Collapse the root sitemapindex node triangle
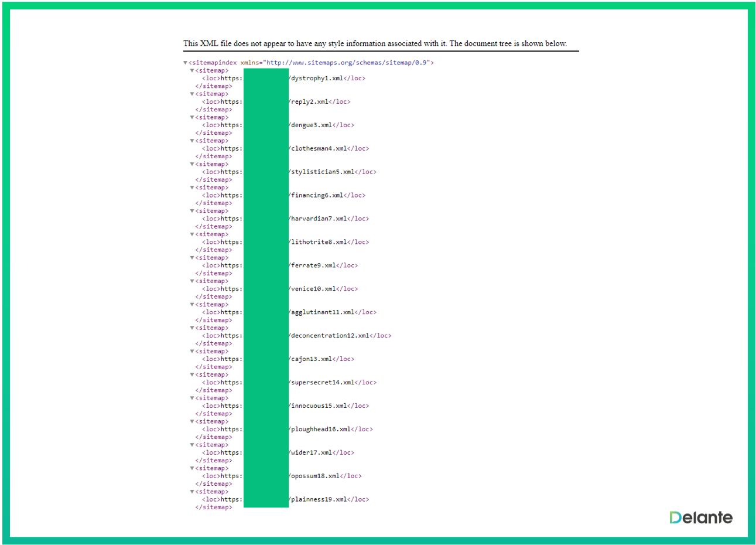 (185, 63)
